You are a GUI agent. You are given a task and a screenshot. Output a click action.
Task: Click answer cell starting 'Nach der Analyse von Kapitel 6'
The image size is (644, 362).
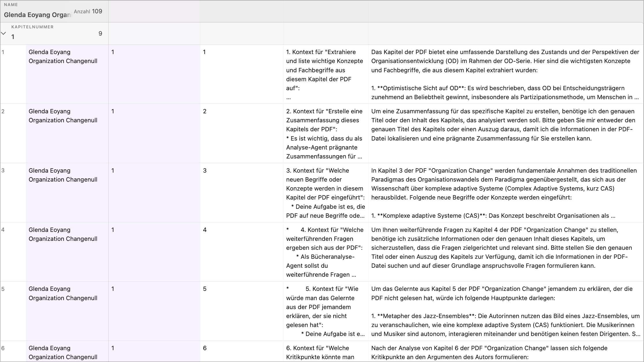[x=506, y=351]
